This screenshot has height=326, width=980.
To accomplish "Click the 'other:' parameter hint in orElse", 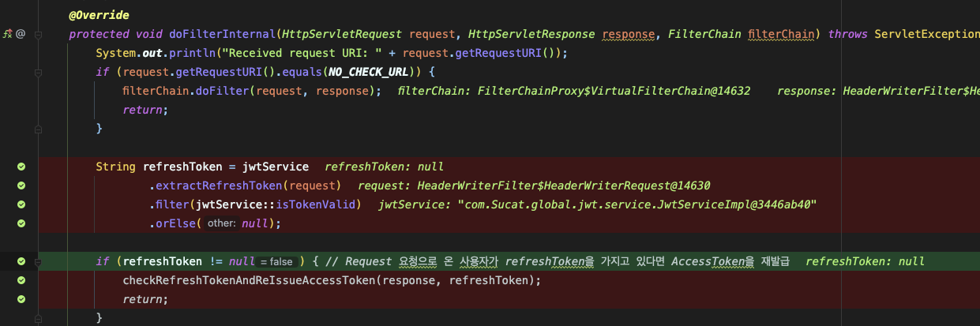I will (x=222, y=223).
